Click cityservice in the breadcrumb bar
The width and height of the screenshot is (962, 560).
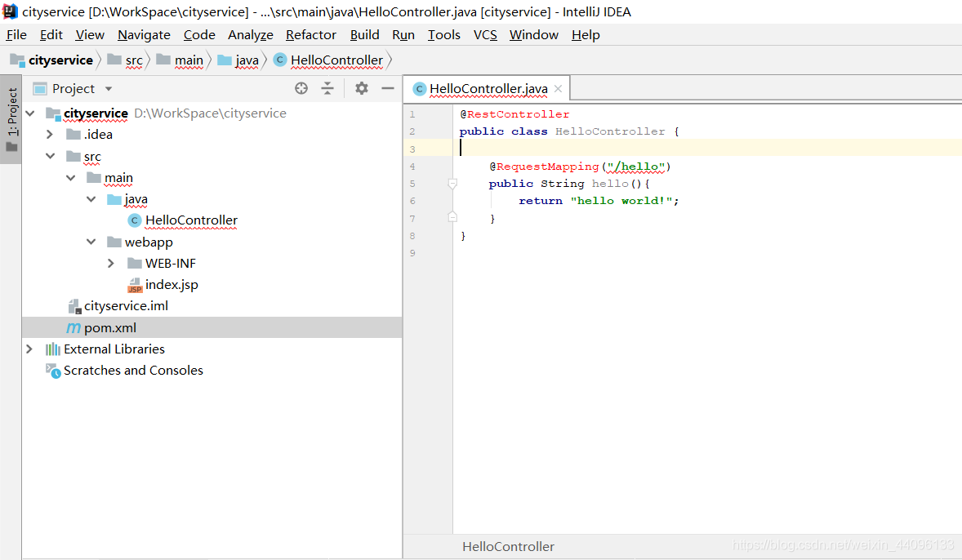pos(60,60)
